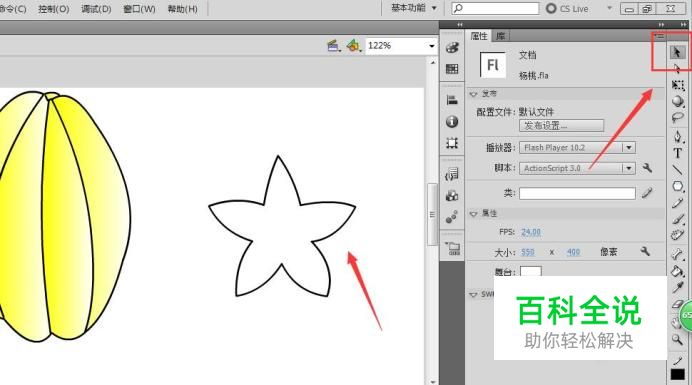Image resolution: width=692 pixels, height=385 pixels.
Task: Open the Flash Player 10.2 dropdown
Action: (x=629, y=147)
